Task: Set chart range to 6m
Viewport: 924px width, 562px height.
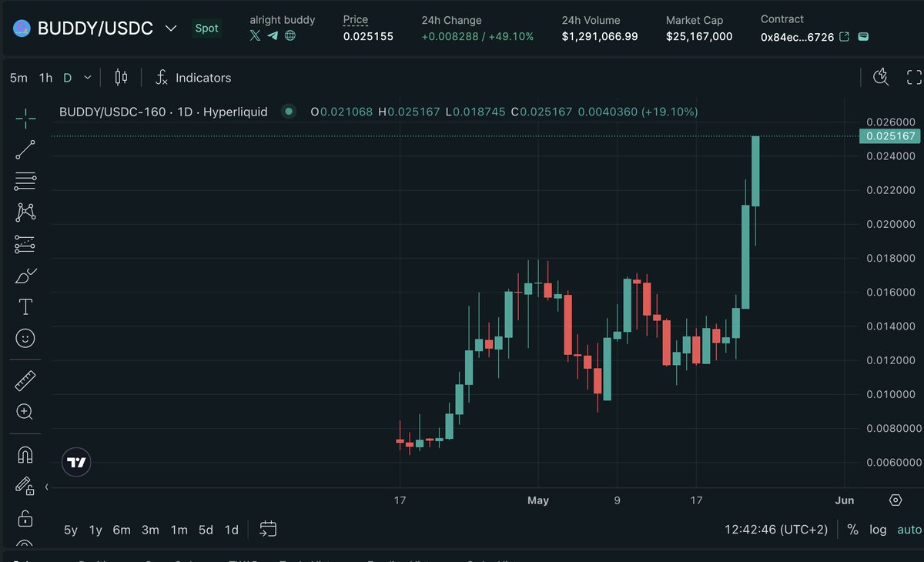Action: pyautogui.click(x=122, y=530)
